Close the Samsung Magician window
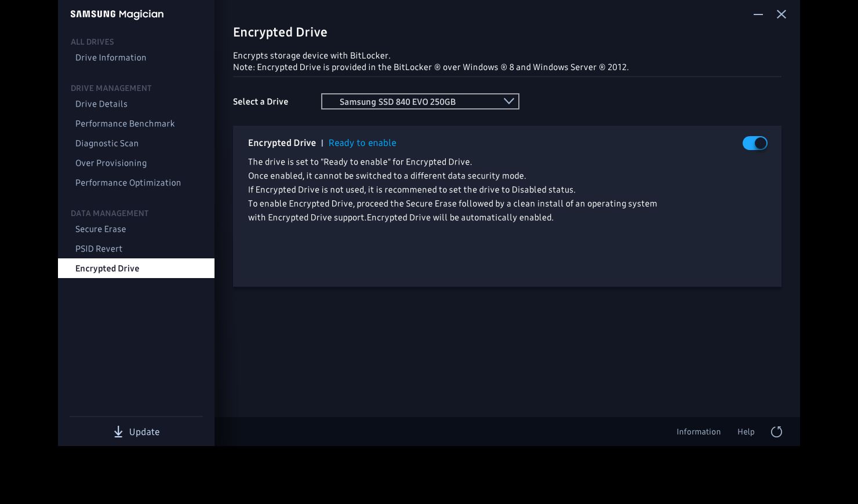Viewport: 858px width, 504px height. (x=781, y=14)
